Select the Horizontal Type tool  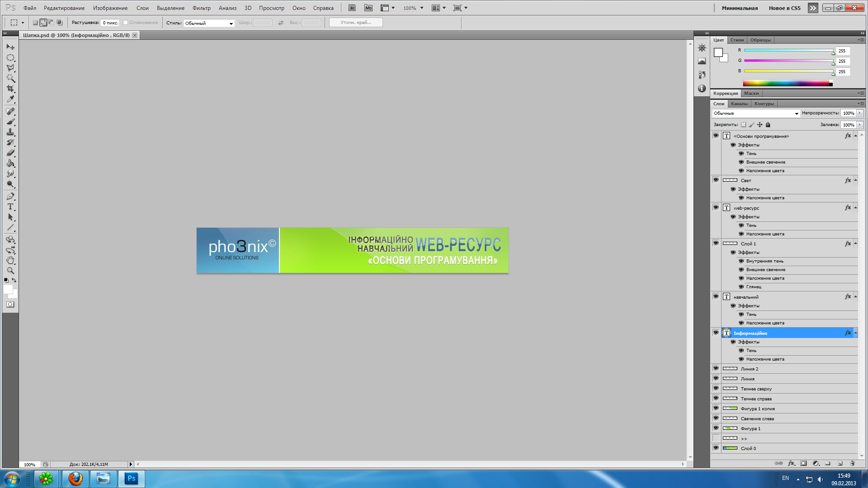click(10, 206)
